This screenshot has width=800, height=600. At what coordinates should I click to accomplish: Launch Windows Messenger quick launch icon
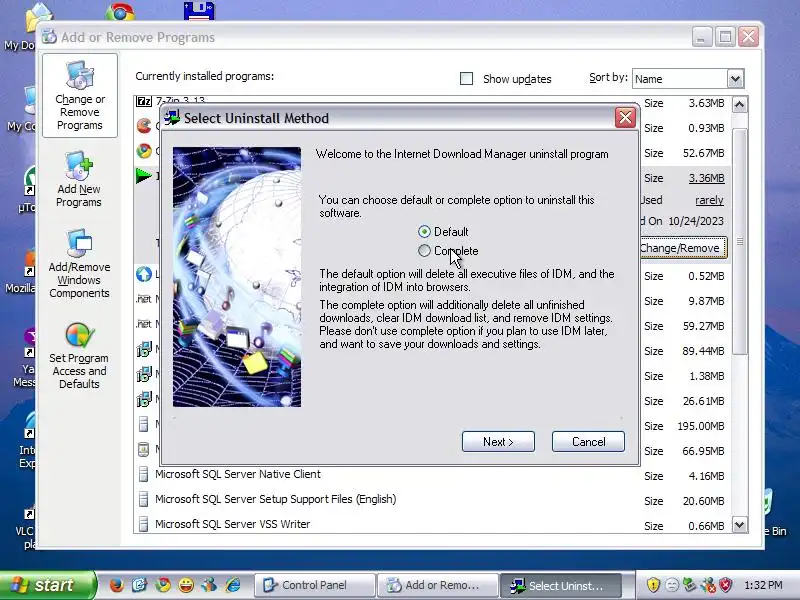click(x=209, y=585)
